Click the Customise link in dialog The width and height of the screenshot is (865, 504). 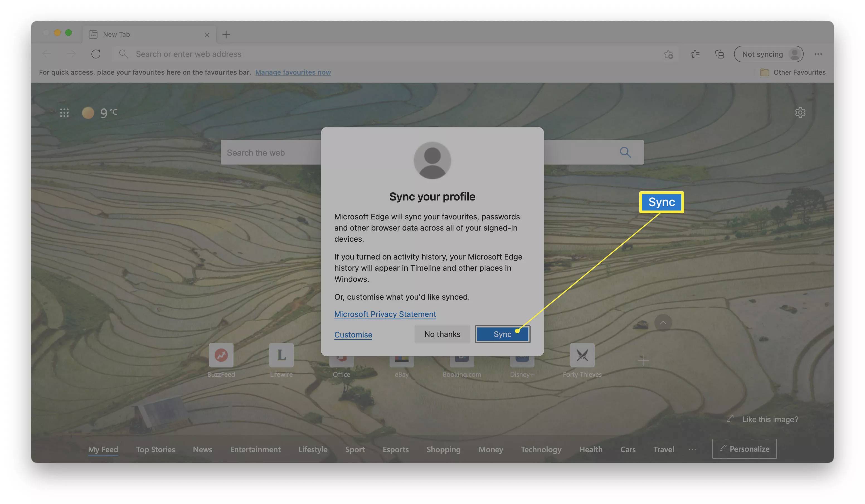(353, 335)
